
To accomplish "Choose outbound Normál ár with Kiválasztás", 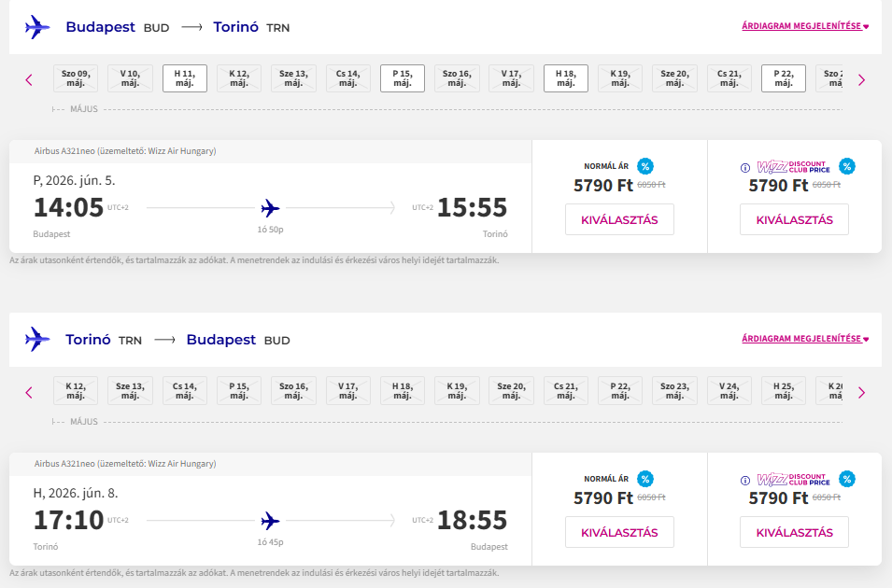I will (619, 220).
